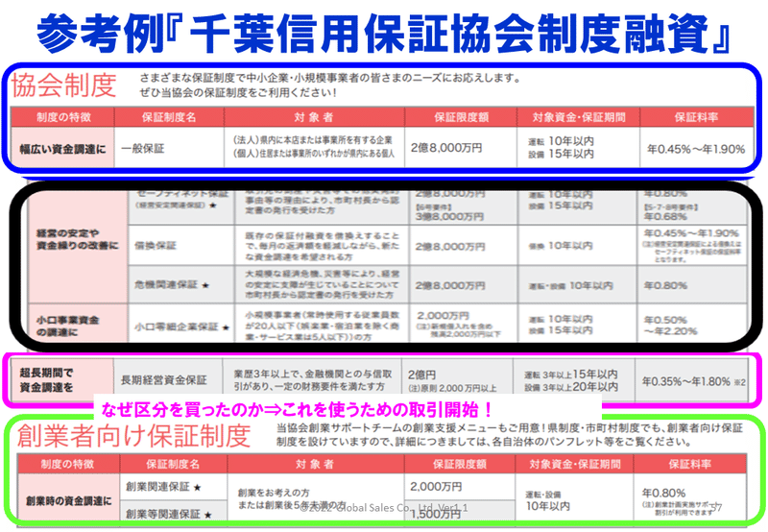The image size is (768, 532).
Task: Select 2,000万円 in the 創業関連保証 row
Action: [x=436, y=487]
